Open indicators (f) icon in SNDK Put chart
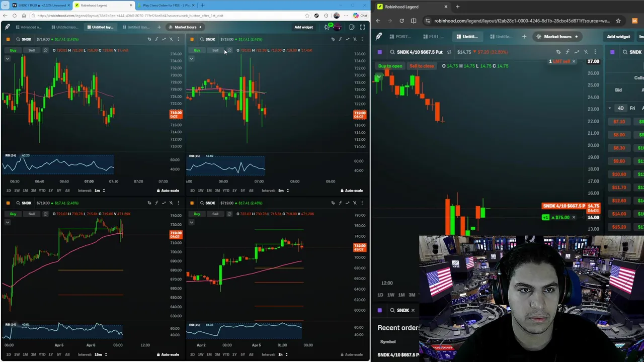Image resolution: width=644 pixels, height=362 pixels. [568, 52]
